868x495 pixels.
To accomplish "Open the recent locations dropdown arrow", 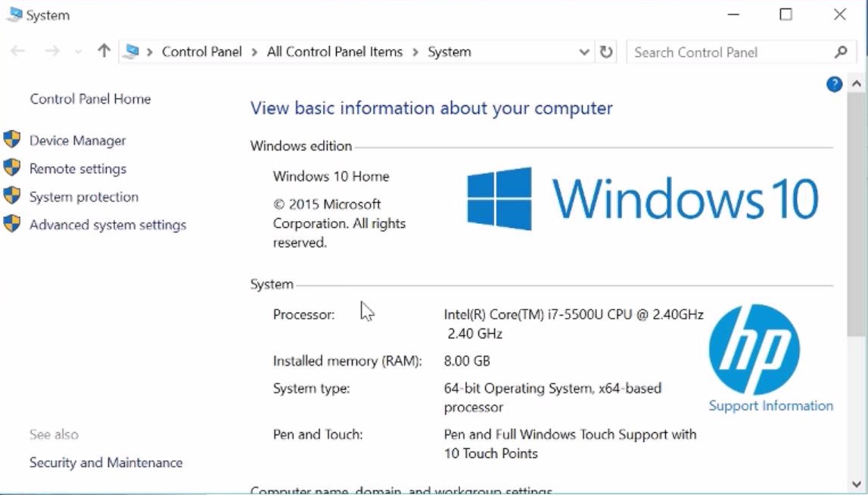I will tap(78, 52).
